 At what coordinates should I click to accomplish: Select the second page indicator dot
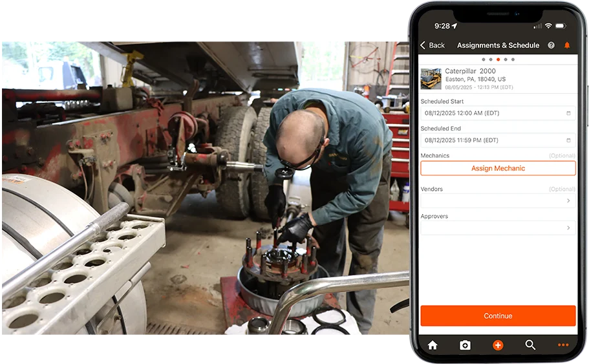(x=491, y=59)
